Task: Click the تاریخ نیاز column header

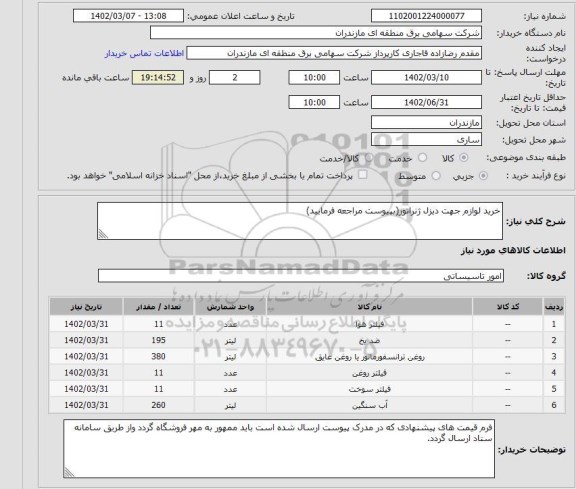Action: [86, 307]
